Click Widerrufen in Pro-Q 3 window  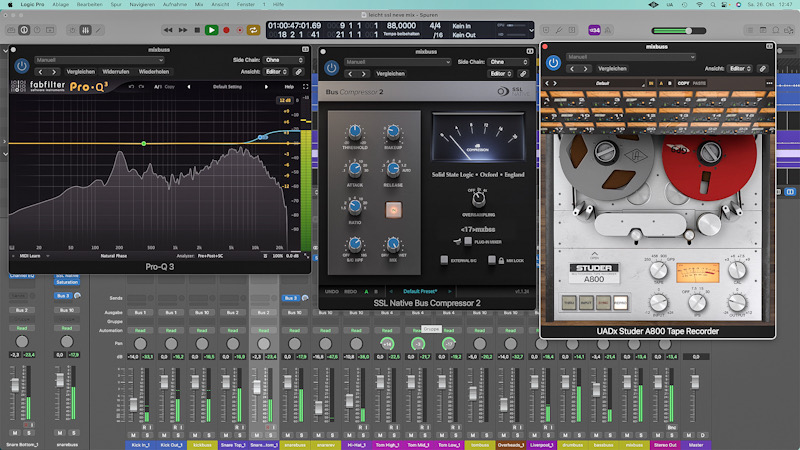(x=116, y=72)
